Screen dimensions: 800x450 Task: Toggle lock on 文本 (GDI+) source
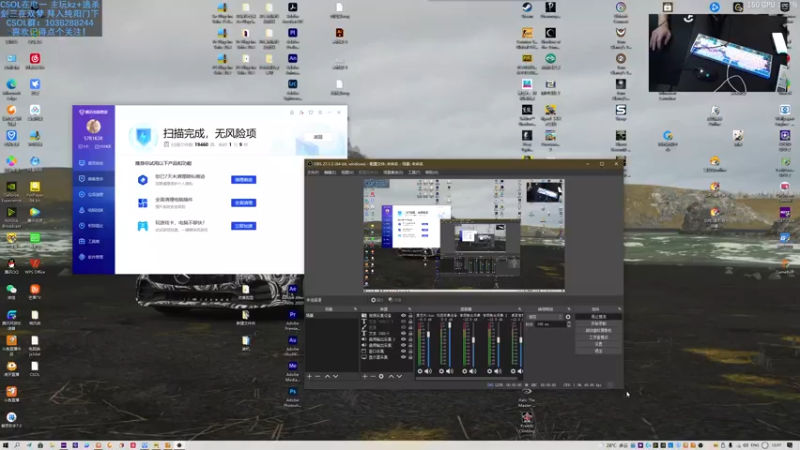tap(410, 334)
